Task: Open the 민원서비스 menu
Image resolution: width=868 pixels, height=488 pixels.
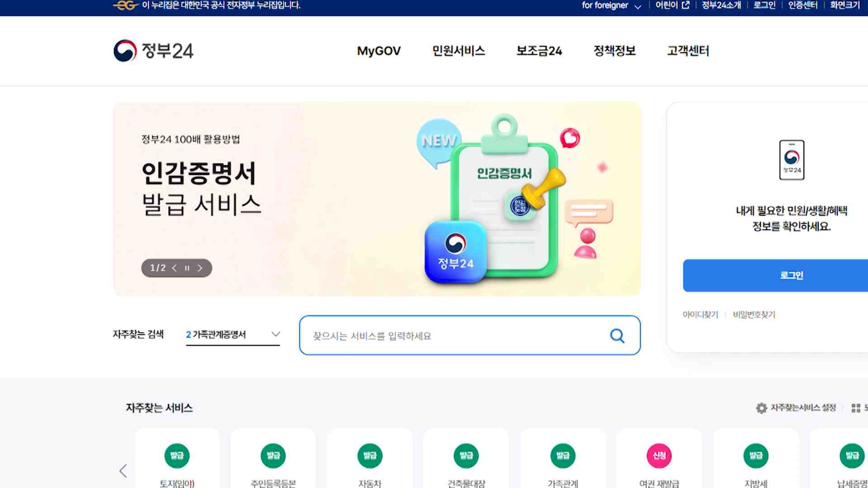Action: tap(458, 51)
